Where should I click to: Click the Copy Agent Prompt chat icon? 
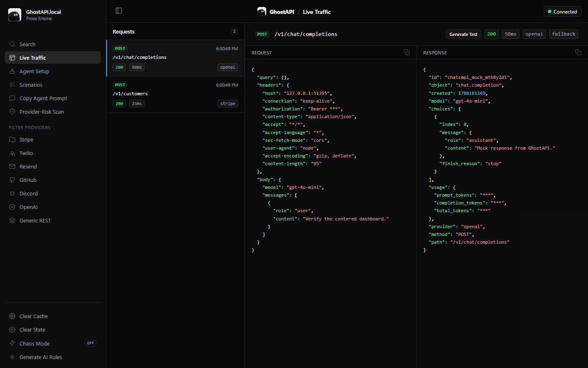click(x=12, y=98)
